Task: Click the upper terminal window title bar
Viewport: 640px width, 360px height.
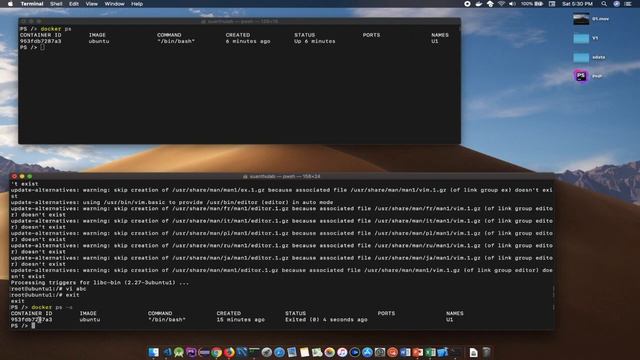Action: (x=240, y=21)
